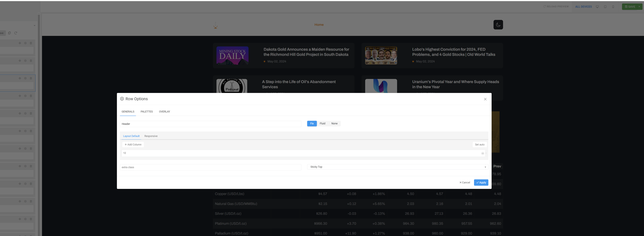
Task: Select the None container option
Action: (334, 124)
